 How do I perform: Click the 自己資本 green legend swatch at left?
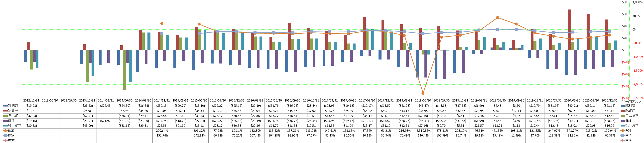(5, 116)
